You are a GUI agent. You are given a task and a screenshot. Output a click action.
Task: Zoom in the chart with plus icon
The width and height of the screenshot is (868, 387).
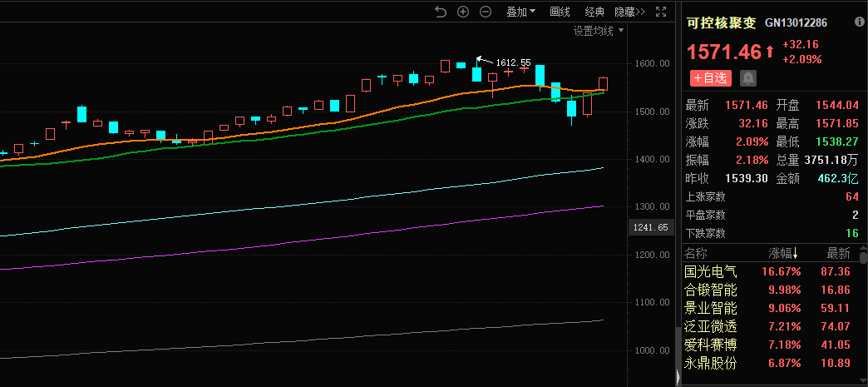click(463, 12)
